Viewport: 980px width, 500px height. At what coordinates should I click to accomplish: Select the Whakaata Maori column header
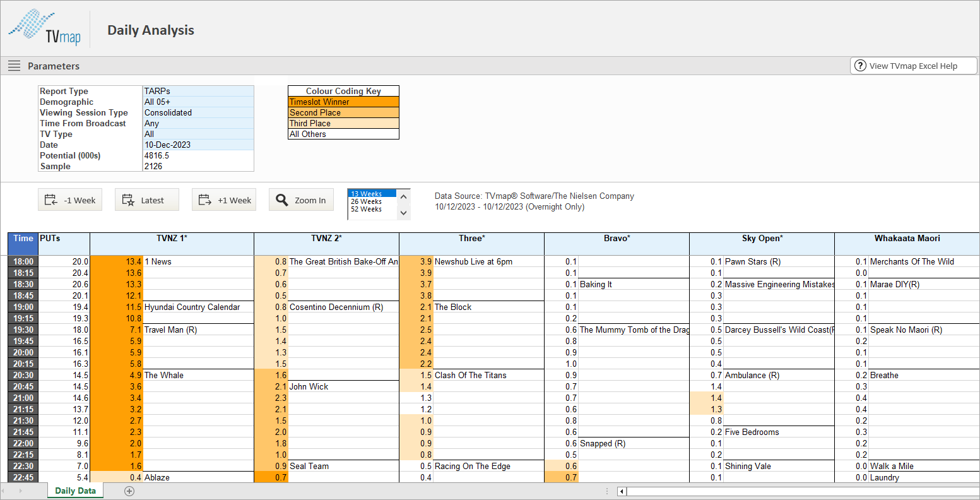click(x=907, y=244)
